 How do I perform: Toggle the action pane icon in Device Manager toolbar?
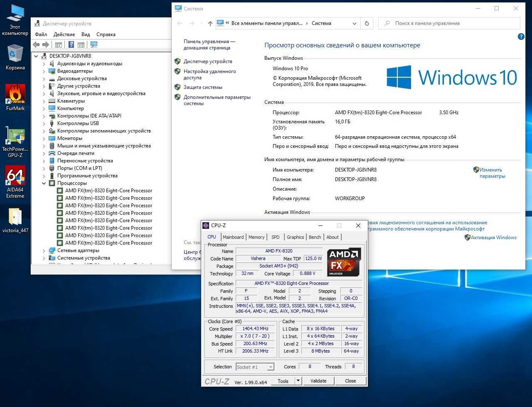click(81, 44)
